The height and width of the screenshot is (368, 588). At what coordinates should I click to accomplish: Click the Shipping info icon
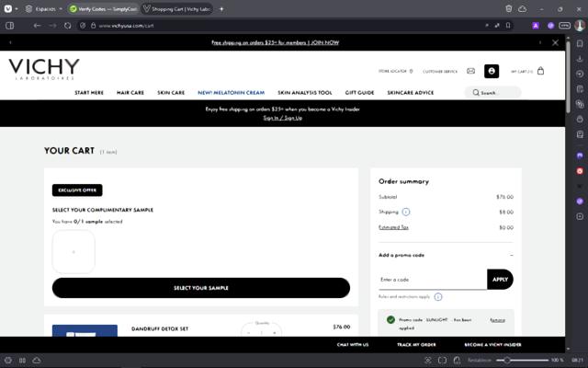click(406, 213)
